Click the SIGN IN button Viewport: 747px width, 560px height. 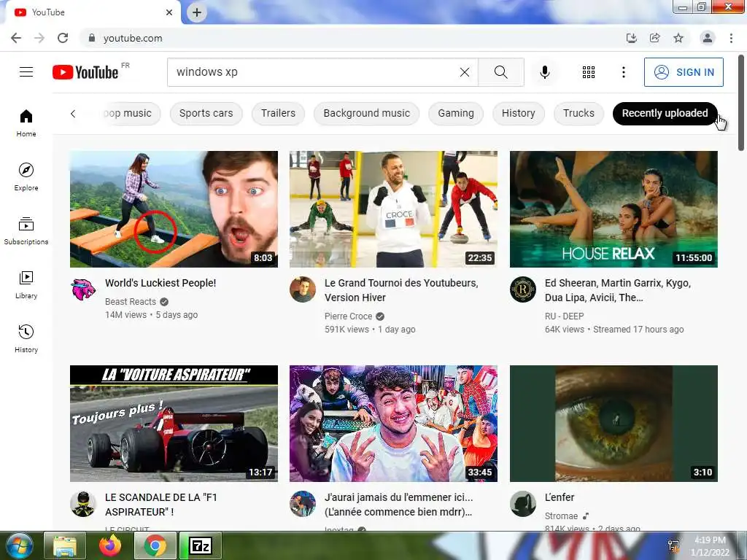(684, 72)
